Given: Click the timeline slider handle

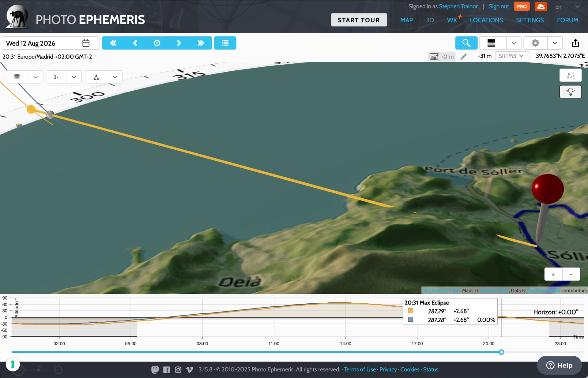Looking at the screenshot, I should pos(501,352).
